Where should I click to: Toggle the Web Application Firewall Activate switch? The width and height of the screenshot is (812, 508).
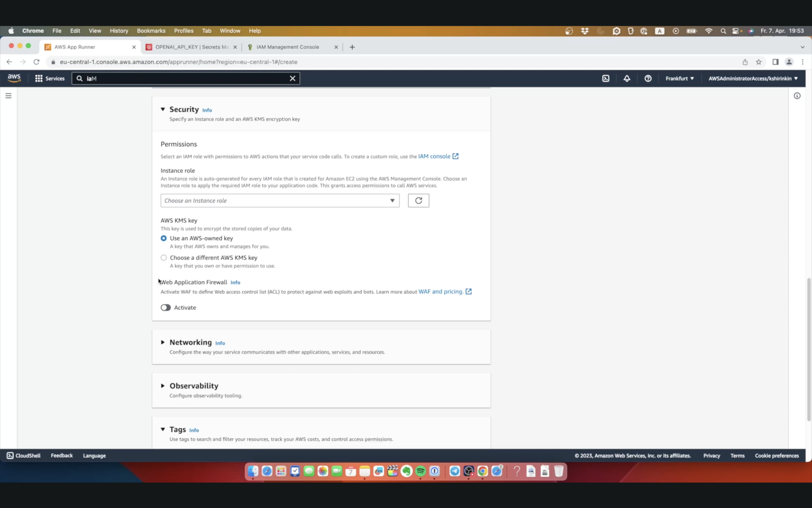tap(166, 307)
